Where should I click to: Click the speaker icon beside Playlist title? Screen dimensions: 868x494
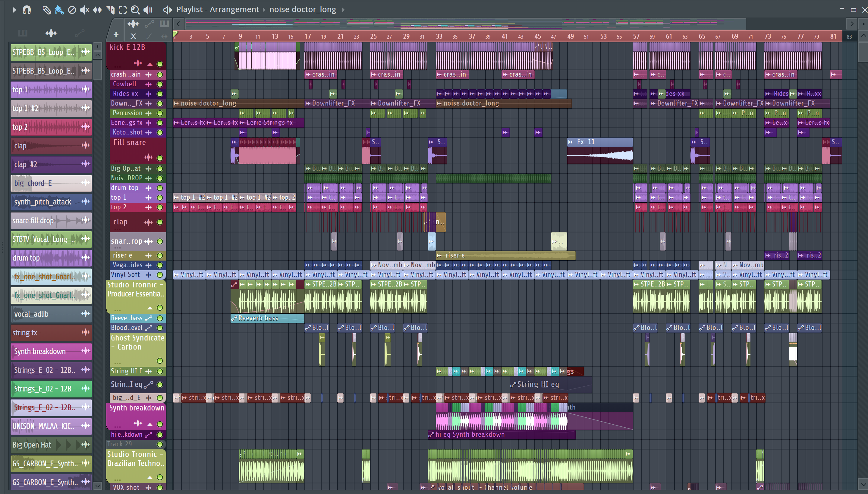pyautogui.click(x=167, y=10)
